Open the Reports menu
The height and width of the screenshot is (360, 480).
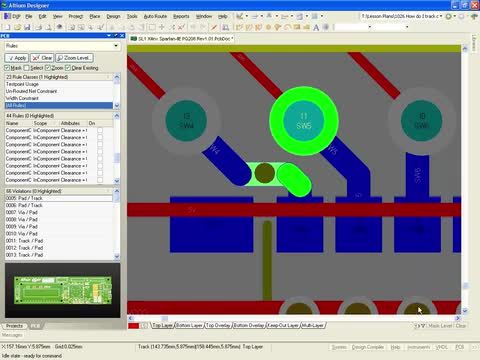pos(181,16)
